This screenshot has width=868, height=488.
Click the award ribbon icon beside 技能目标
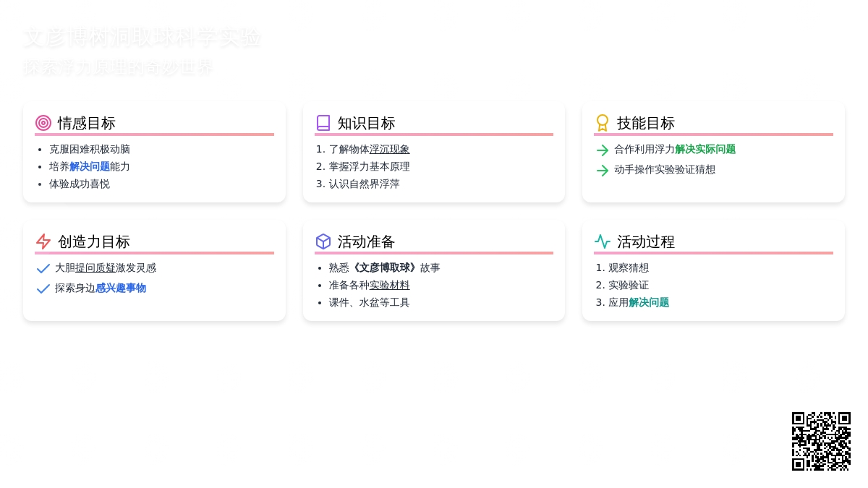point(603,123)
